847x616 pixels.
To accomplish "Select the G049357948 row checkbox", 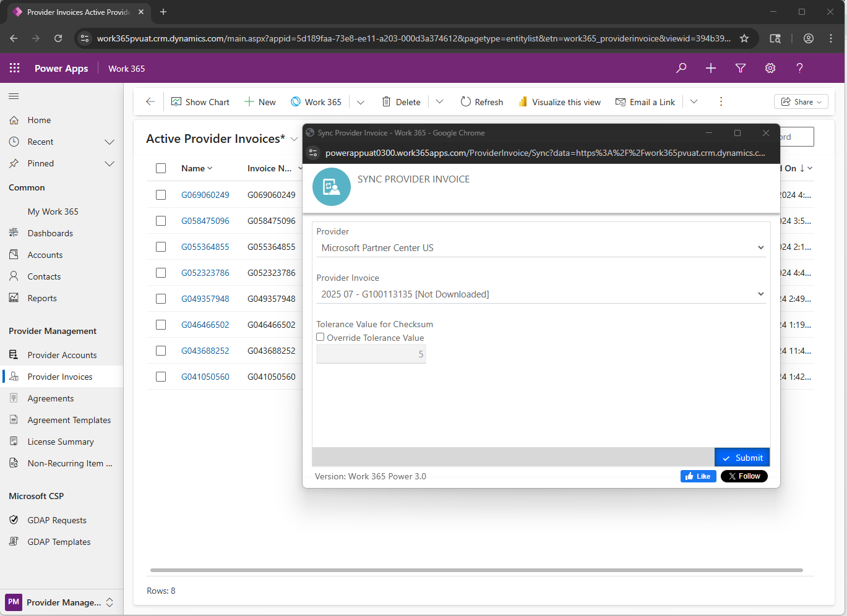I will pyautogui.click(x=161, y=299).
